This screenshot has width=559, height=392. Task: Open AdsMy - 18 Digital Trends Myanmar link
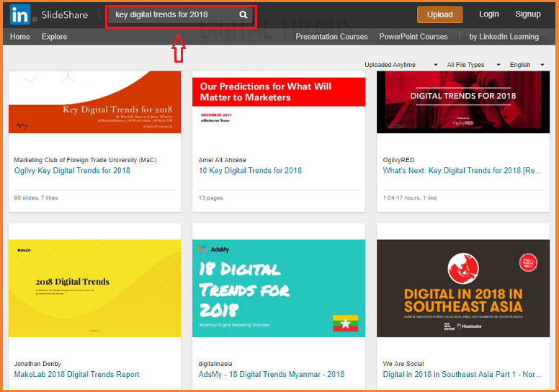coord(272,374)
